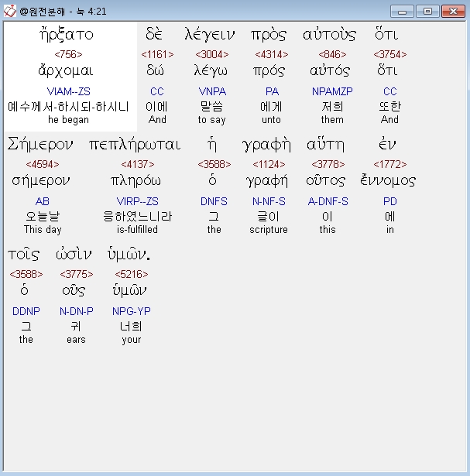Click parsing code PA

272,91
